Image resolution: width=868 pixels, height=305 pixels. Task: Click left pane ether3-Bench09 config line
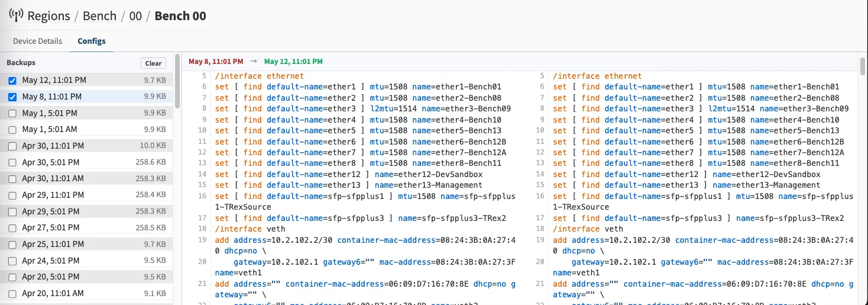pos(363,109)
